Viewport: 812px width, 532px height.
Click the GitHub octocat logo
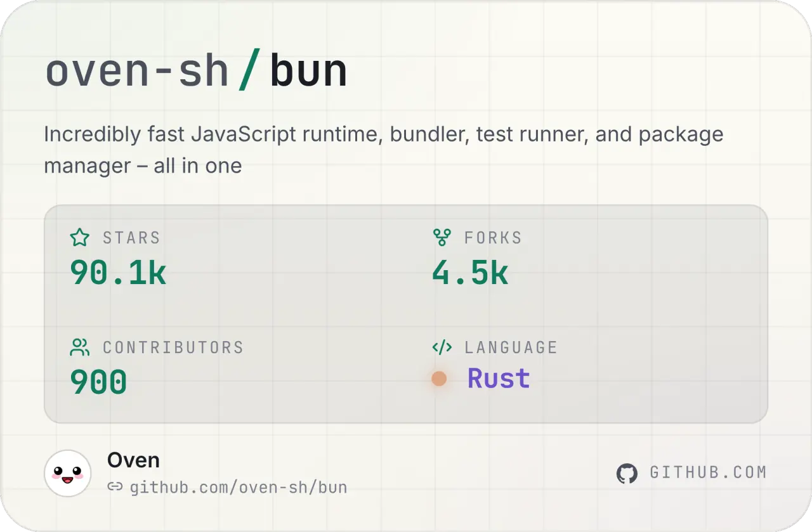[627, 474]
